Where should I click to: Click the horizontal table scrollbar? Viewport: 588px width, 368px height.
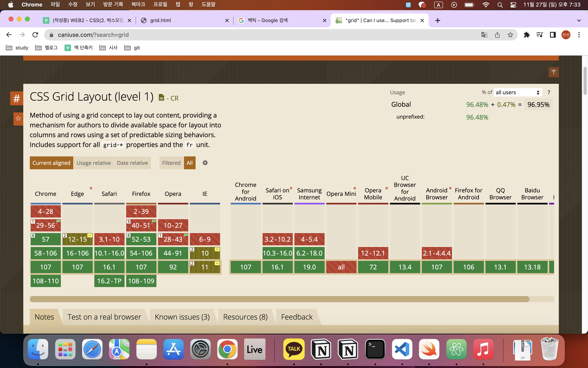[x=280, y=299]
